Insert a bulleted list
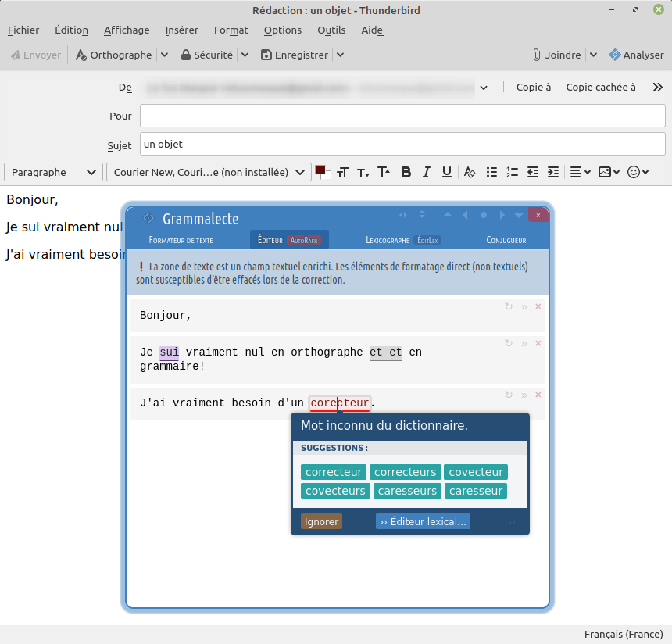Viewport: 672px width, 644px height. [491, 173]
